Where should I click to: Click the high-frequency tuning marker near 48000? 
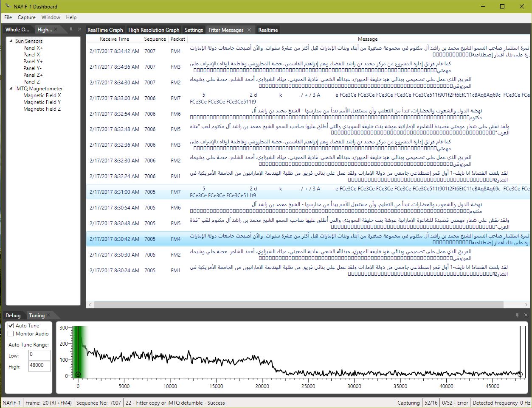(x=520, y=374)
